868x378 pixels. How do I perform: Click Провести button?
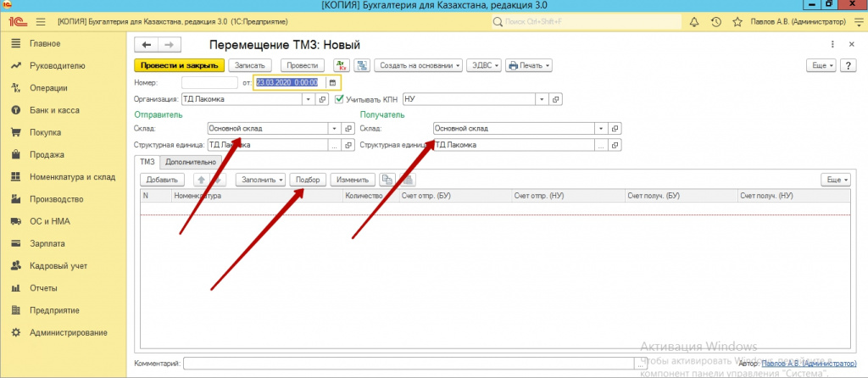303,65
